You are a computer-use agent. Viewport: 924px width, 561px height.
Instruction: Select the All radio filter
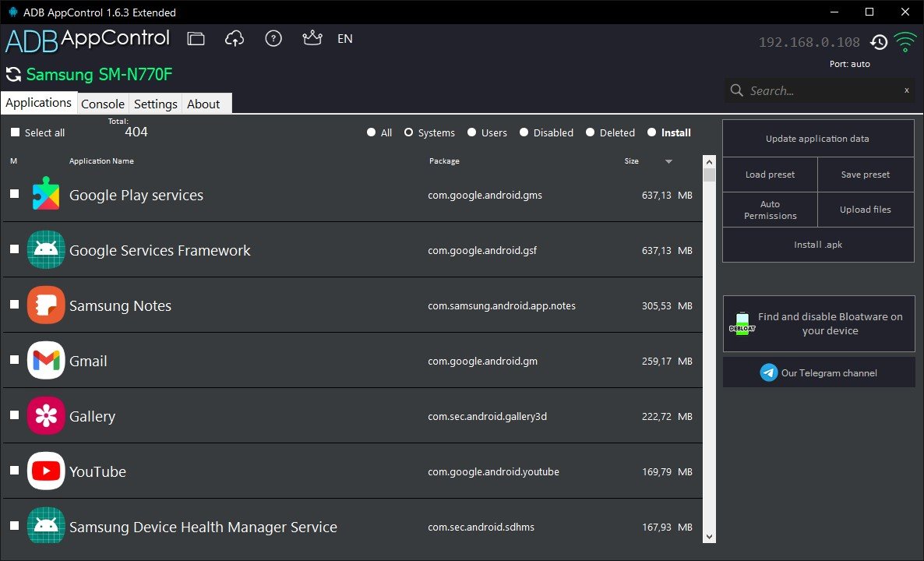[x=372, y=132]
